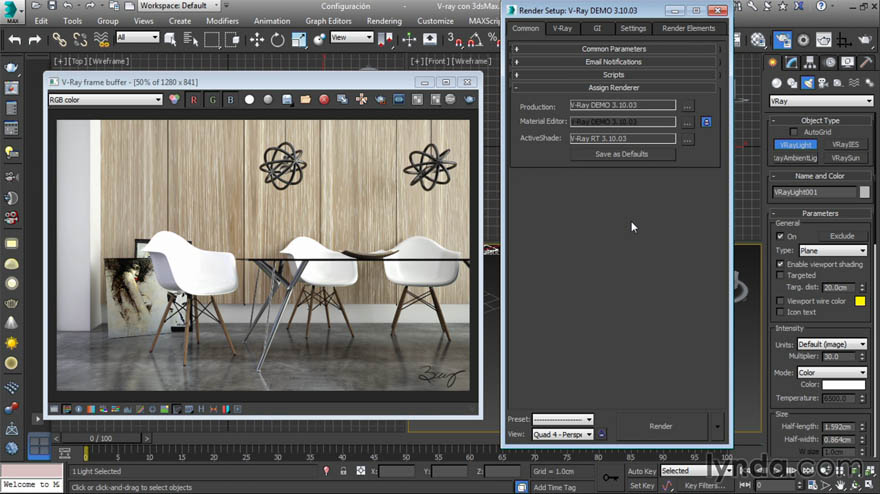Switch to the GI tab in Render Setup
This screenshot has width=880, height=494.
pyautogui.click(x=597, y=28)
